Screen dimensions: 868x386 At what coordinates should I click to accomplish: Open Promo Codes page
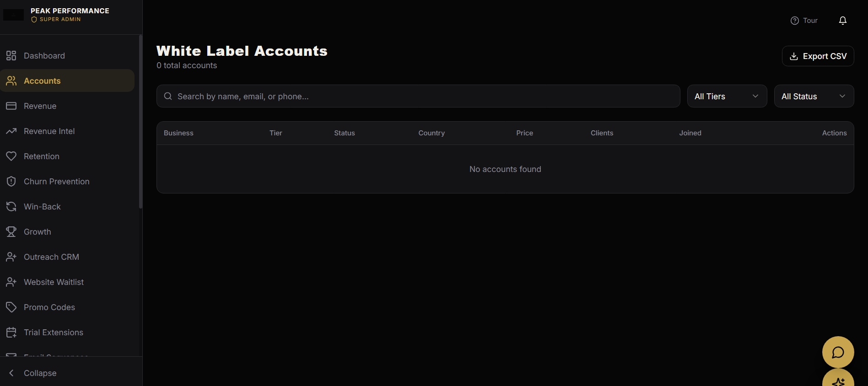point(67,307)
